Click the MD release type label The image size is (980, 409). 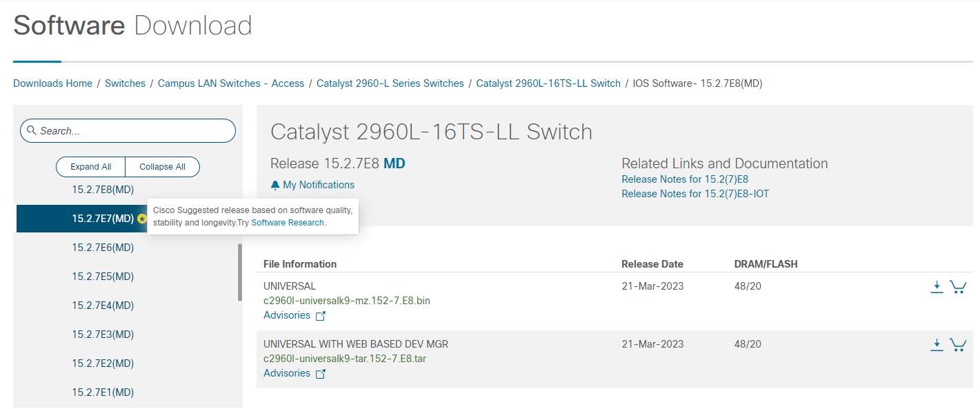[394, 163]
